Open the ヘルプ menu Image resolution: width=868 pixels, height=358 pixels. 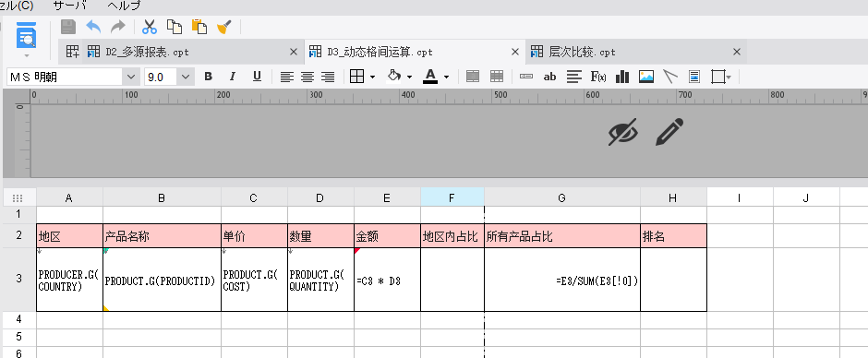coord(124,6)
